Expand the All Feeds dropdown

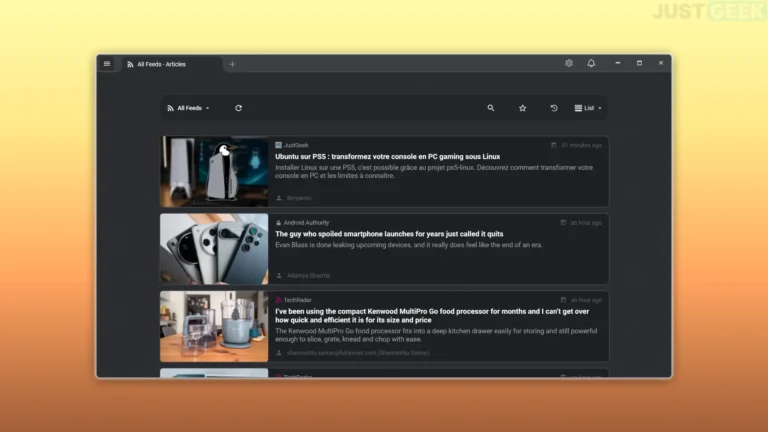[x=189, y=108]
